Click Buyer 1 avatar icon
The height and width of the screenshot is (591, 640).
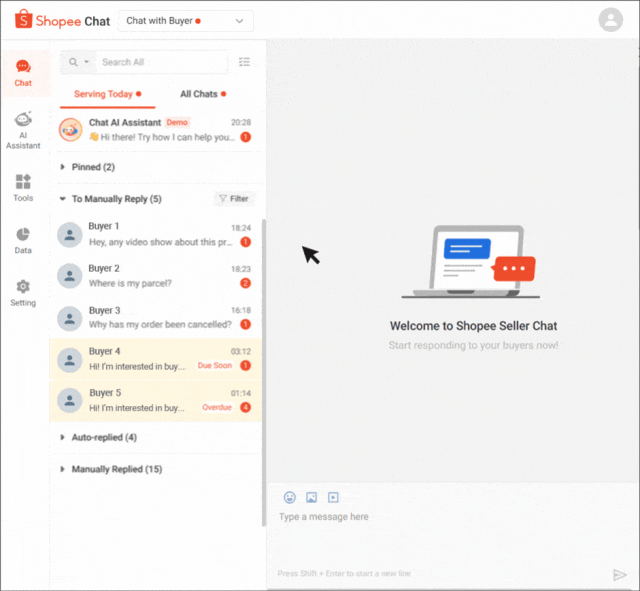tap(70, 235)
